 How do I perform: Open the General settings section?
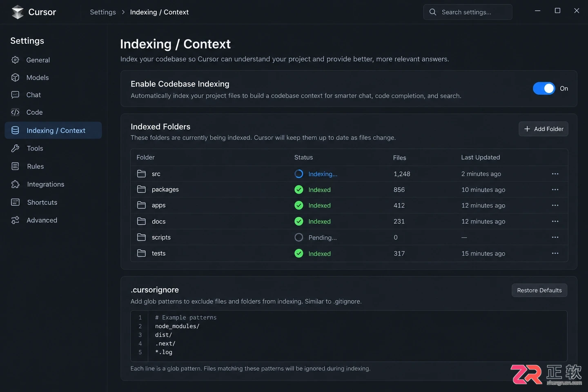[x=53, y=60]
